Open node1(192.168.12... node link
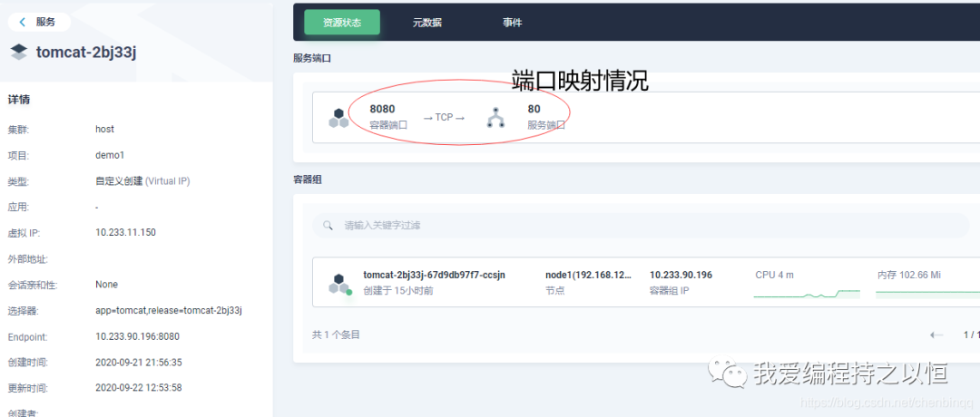Screen dimensions: 980x417 pos(588,275)
